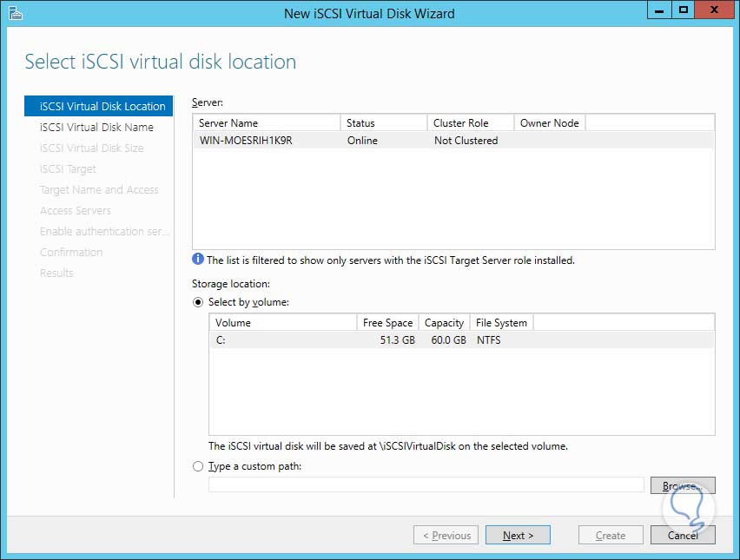Choose the "Type a custom path" option

pyautogui.click(x=198, y=466)
